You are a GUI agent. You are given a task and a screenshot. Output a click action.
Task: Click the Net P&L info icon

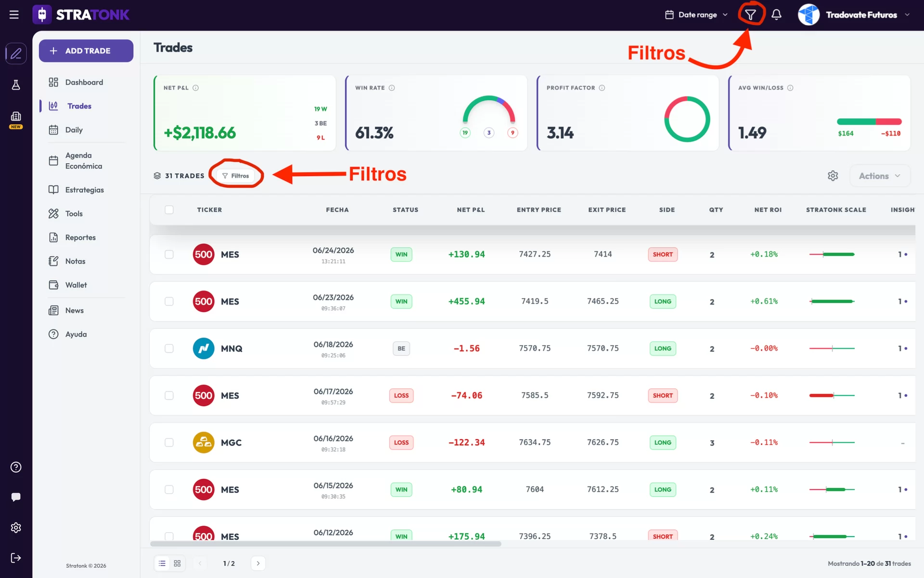click(x=195, y=88)
